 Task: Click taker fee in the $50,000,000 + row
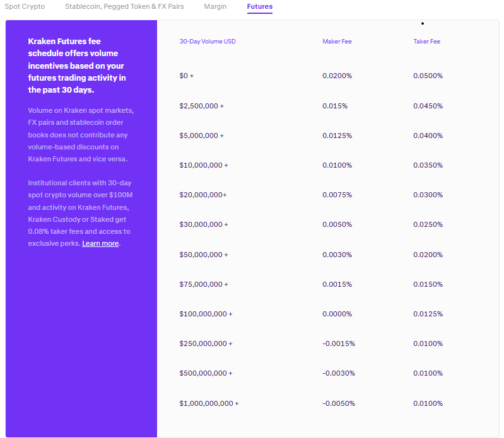click(x=428, y=255)
